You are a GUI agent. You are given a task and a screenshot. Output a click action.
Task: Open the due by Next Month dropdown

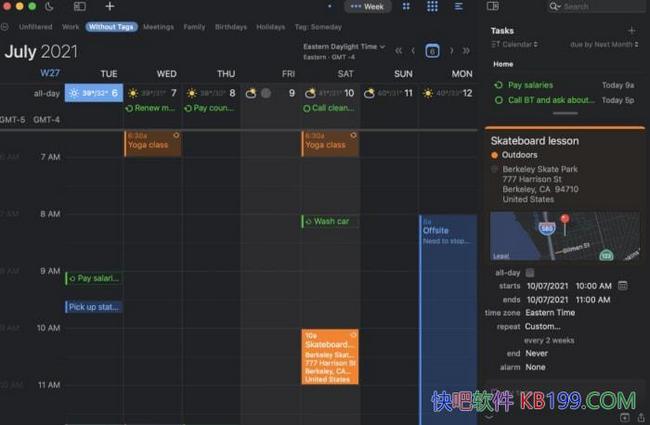(605, 45)
